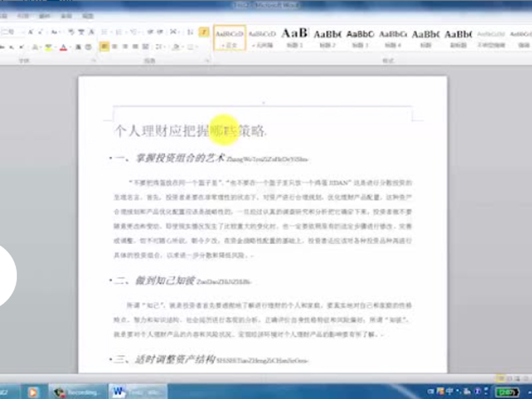Apply the 标题 2 style

(x=327, y=38)
